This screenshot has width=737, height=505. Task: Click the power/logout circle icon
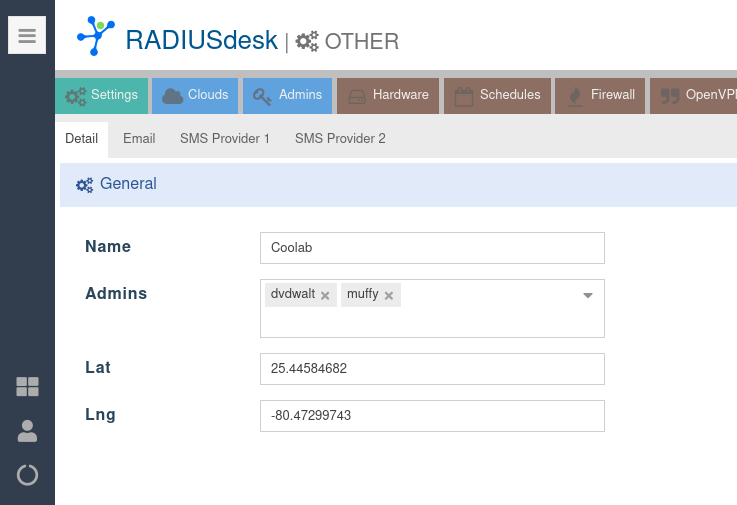tap(27, 475)
